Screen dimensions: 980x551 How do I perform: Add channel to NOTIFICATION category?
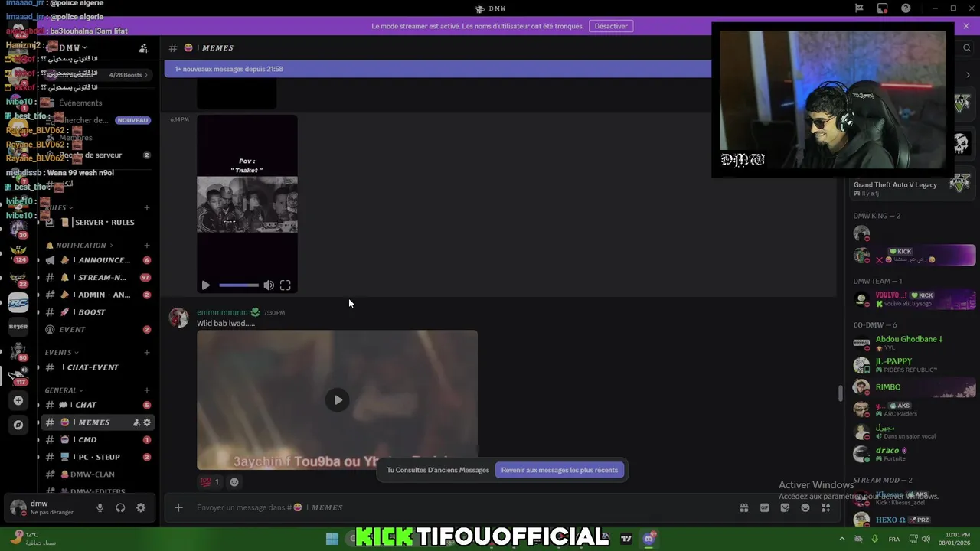[x=147, y=246]
